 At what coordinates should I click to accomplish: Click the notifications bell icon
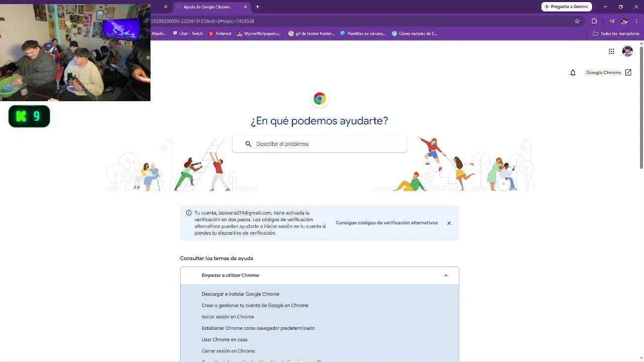pyautogui.click(x=573, y=73)
